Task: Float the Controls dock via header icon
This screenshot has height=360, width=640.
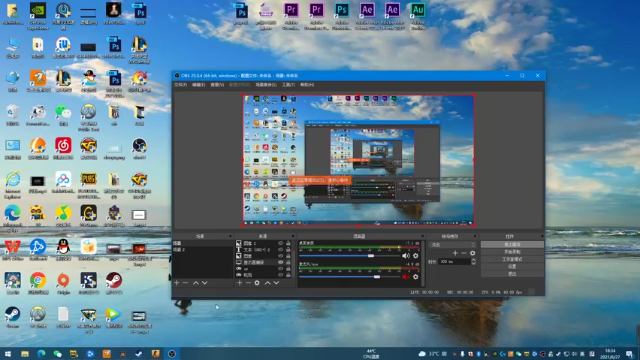Action: (542, 236)
